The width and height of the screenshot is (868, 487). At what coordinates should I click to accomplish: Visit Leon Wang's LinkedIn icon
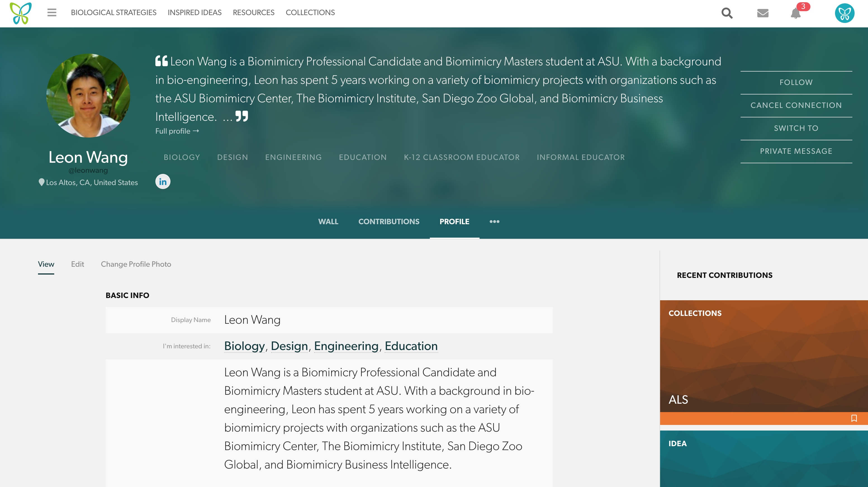click(x=163, y=182)
